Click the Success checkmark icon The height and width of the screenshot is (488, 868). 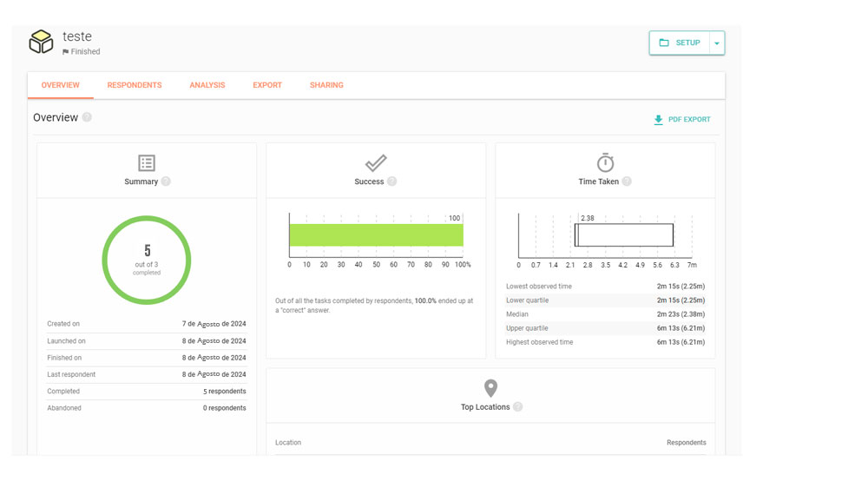point(376,163)
